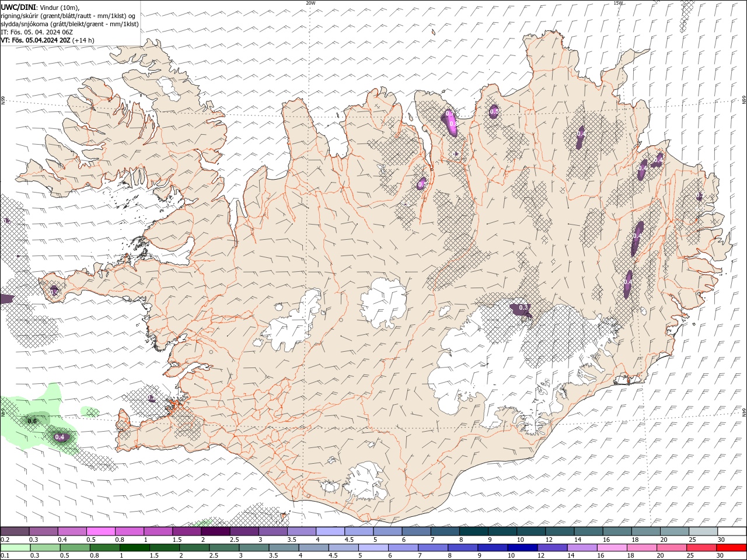Click the 0.2 swatch in the upper snow color bar
Screen dimensions: 747x560
(15, 531)
